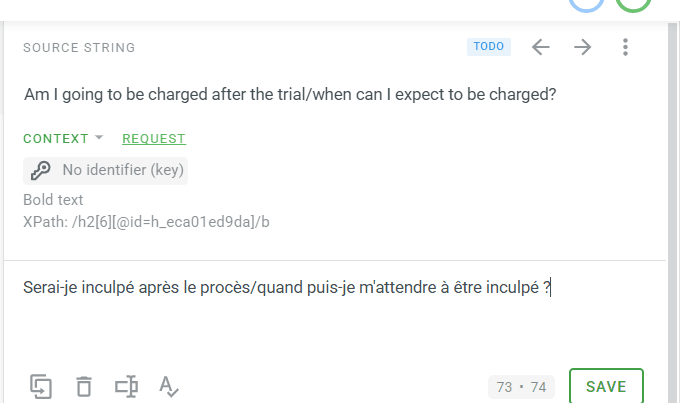The height and width of the screenshot is (403, 680).
Task: Click the 73 • 74 character counter
Action: (x=521, y=387)
